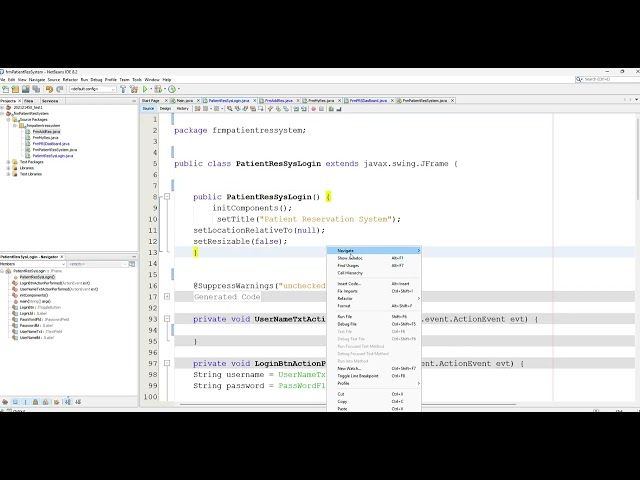Click the red breakpoint icon in the editor toolbar

click(x=313, y=109)
